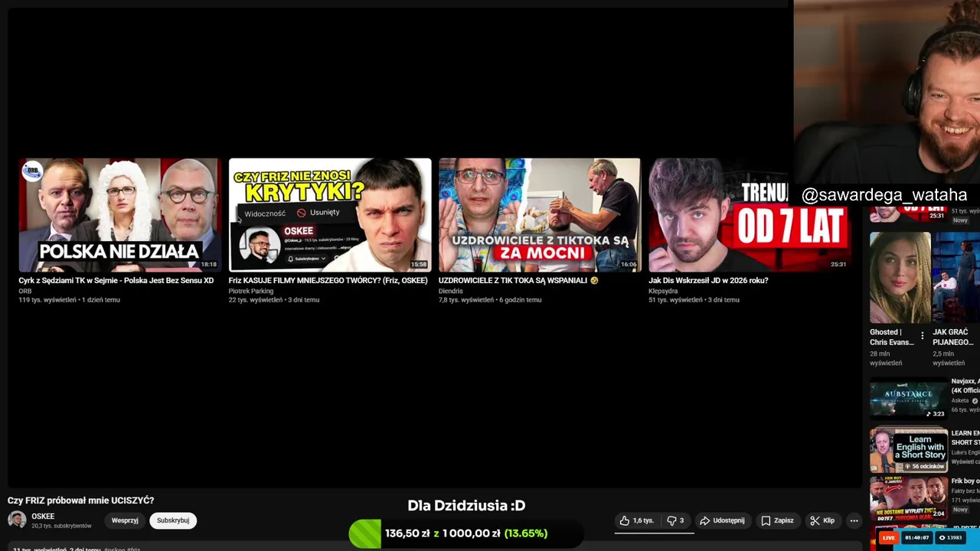Open the ORB channel name under first video

tap(25, 291)
